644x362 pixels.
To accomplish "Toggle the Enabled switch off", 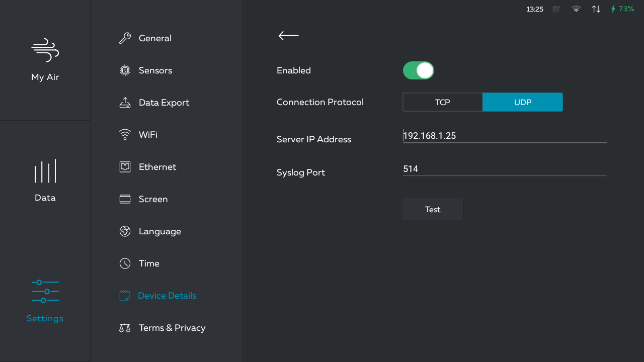I will pos(418,70).
